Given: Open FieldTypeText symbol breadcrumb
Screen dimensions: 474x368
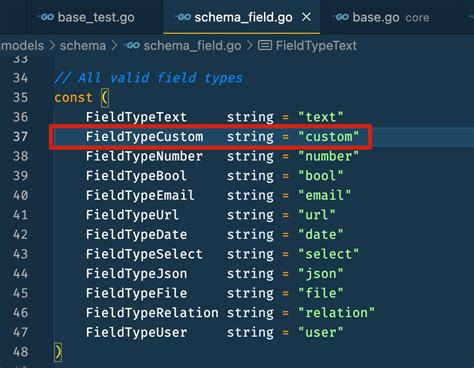Looking at the screenshot, I should point(316,46).
